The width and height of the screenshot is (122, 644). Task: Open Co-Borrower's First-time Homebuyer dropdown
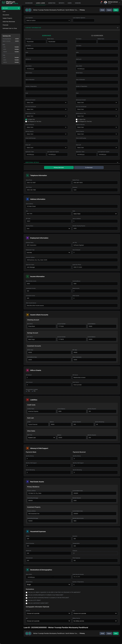pyautogui.click(x=97, y=109)
